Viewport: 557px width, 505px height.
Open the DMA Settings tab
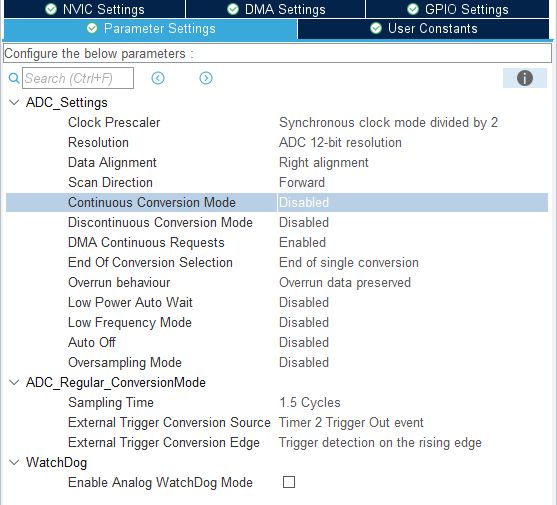[x=275, y=9]
